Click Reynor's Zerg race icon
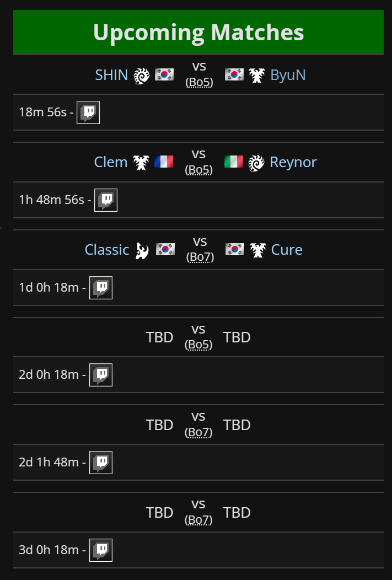This screenshot has height=580, width=392. 256,163
